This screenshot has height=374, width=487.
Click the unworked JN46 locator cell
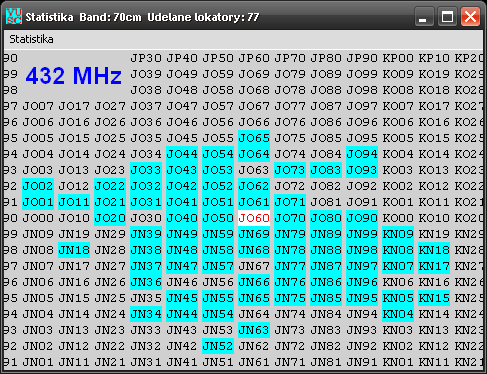click(x=182, y=282)
